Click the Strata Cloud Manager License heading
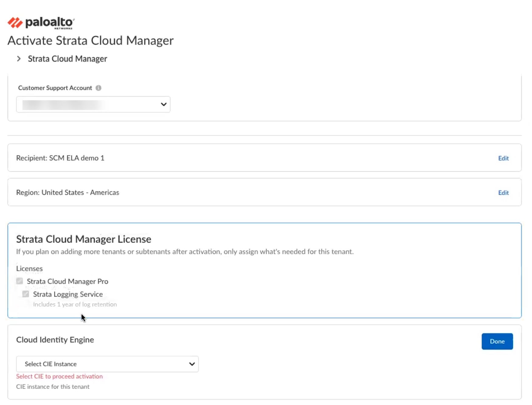Viewport: 532px width, 405px height. 84,239
